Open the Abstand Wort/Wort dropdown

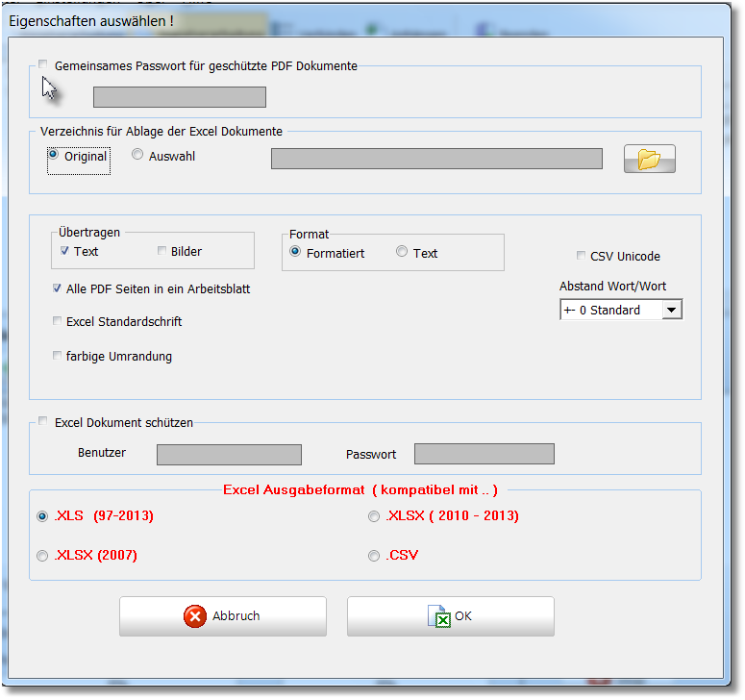672,310
